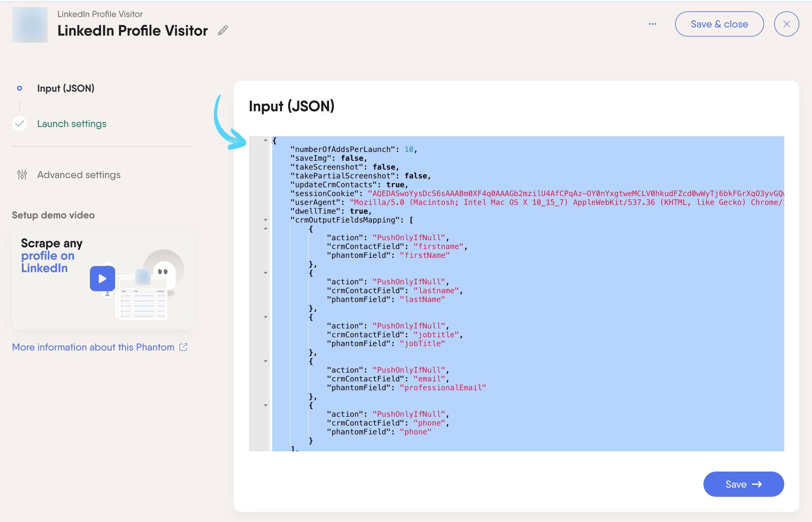This screenshot has height=522, width=812.
Task: Close the setup with the X button
Action: tap(786, 24)
